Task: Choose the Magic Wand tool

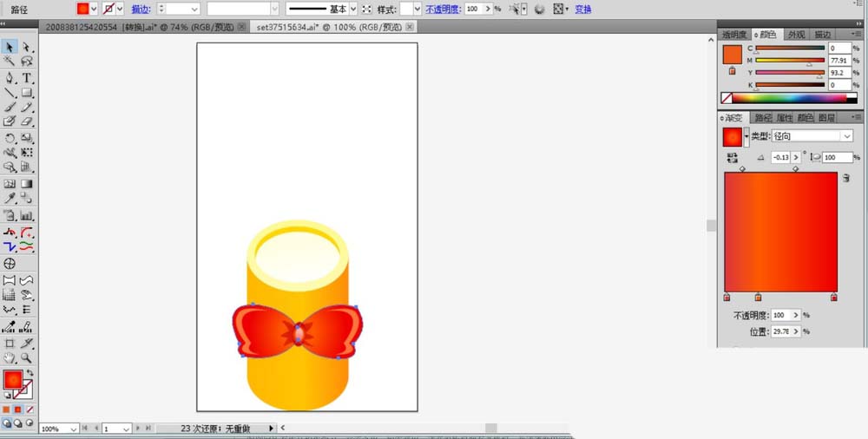Action: 10,61
